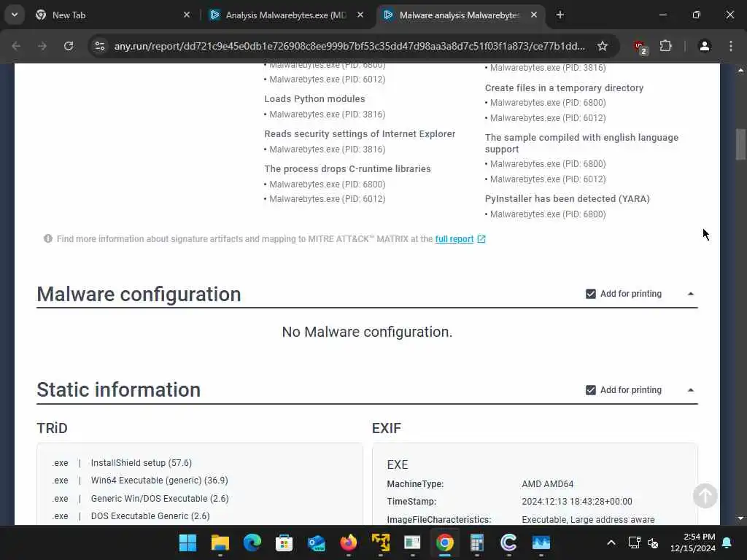Launch Microsoft Edge from the taskbar
The height and width of the screenshot is (560, 747).
(x=252, y=542)
